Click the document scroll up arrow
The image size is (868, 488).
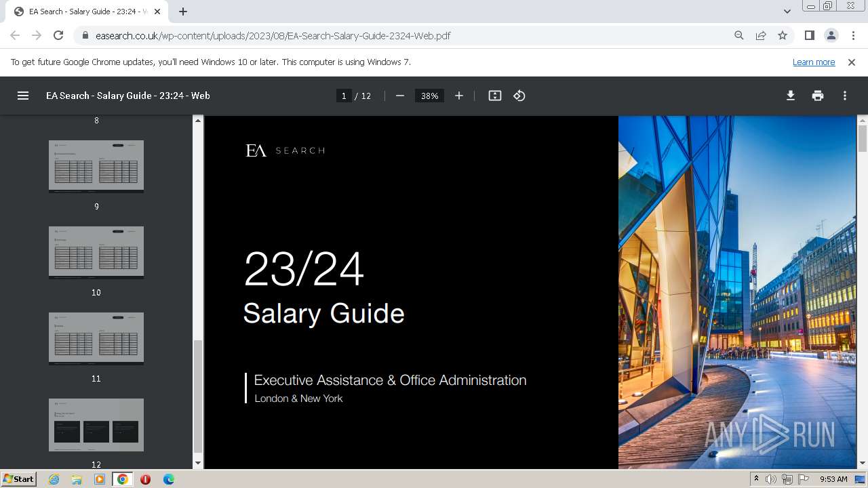point(863,121)
